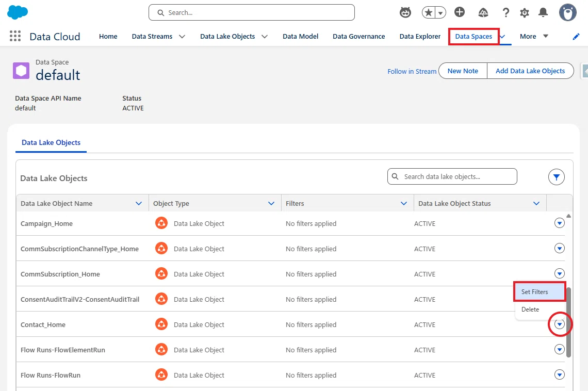The image size is (588, 391).
Task: Choose Set Filters from the menu
Action: coord(539,291)
